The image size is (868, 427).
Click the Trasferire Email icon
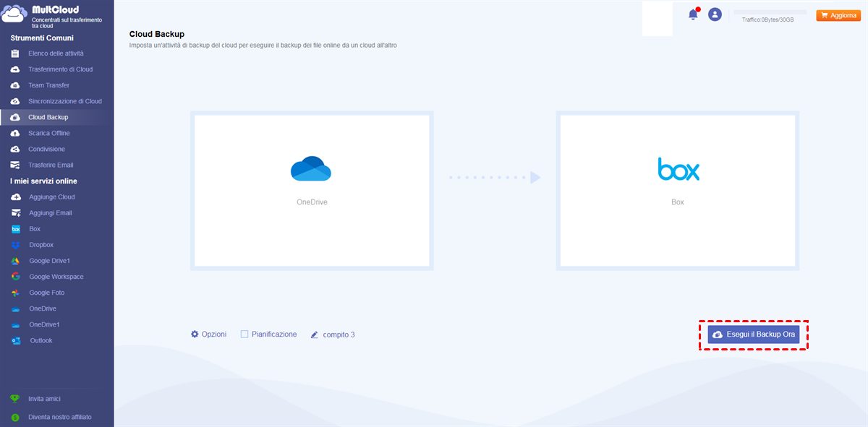pyautogui.click(x=15, y=165)
